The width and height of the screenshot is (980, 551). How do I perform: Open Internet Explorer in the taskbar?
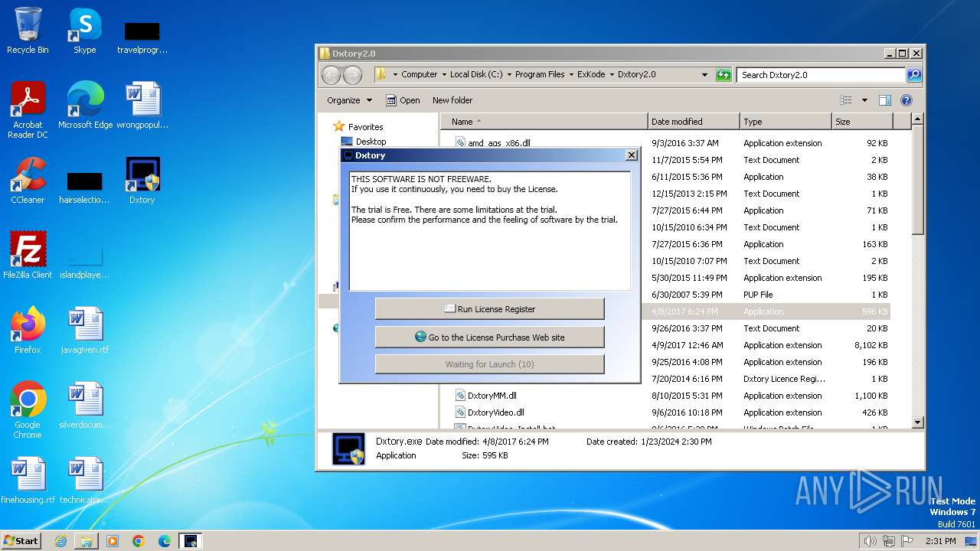pyautogui.click(x=60, y=541)
